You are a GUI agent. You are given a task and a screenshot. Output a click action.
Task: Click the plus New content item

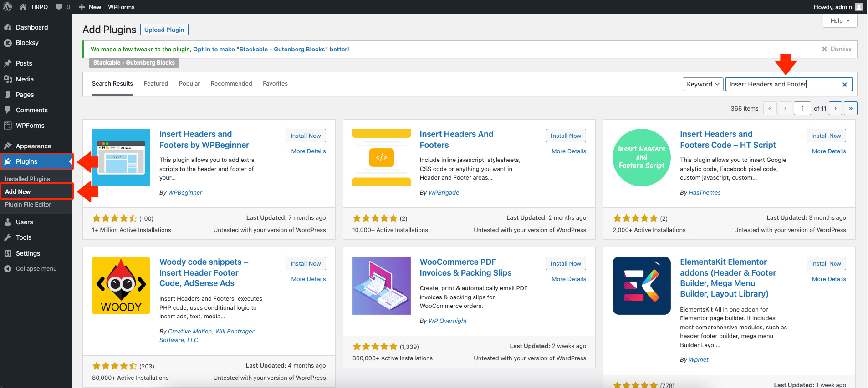(90, 7)
